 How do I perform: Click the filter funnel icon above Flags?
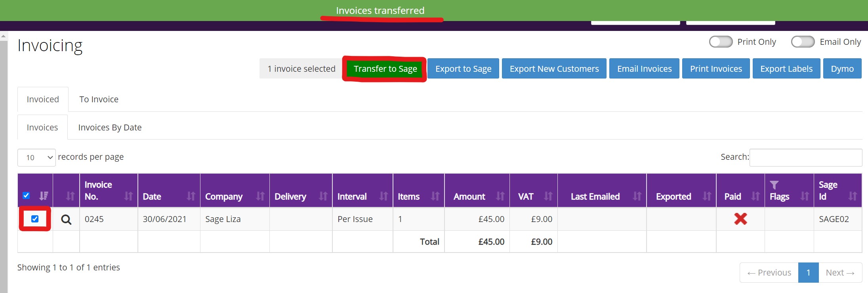coord(774,185)
